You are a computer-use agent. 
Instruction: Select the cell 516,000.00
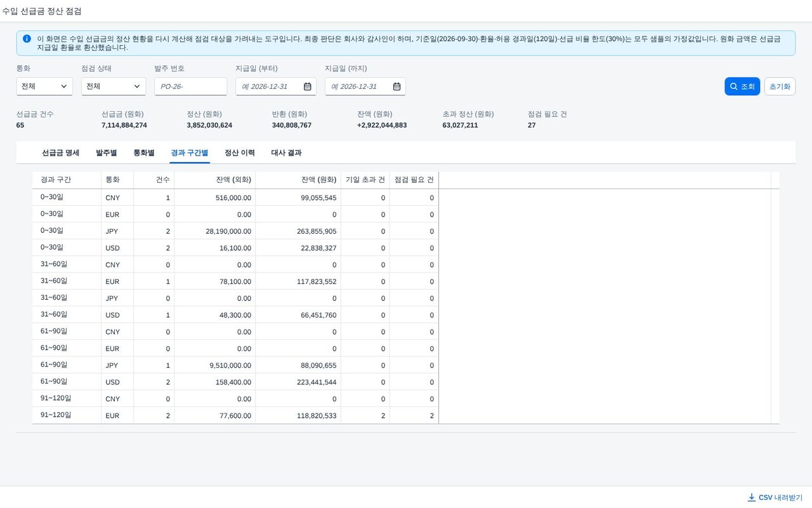point(215,197)
